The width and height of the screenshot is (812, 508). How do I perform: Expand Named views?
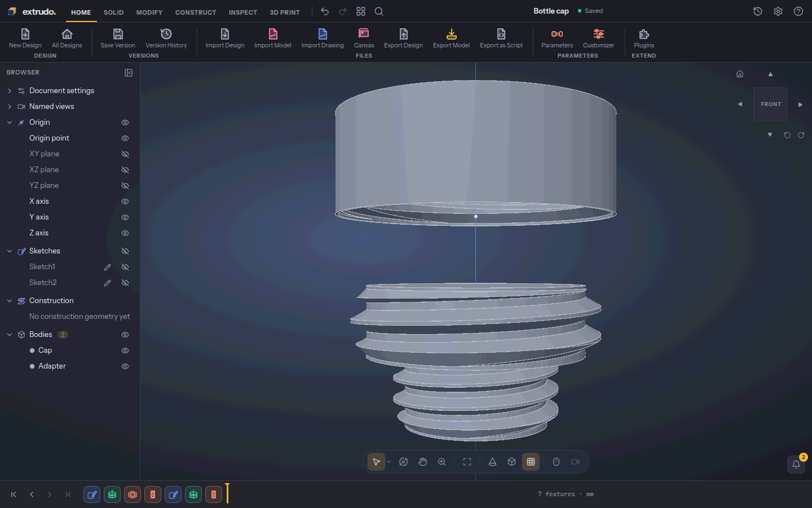(x=10, y=107)
